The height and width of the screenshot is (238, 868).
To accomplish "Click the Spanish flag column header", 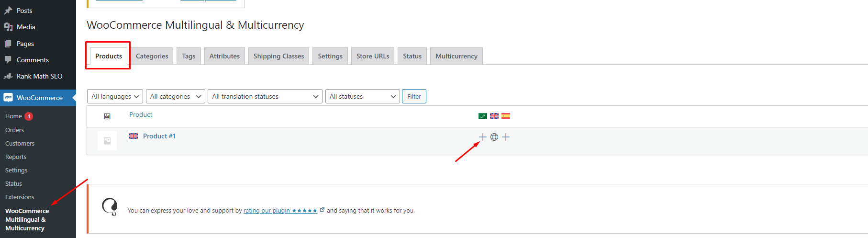I will 506,116.
